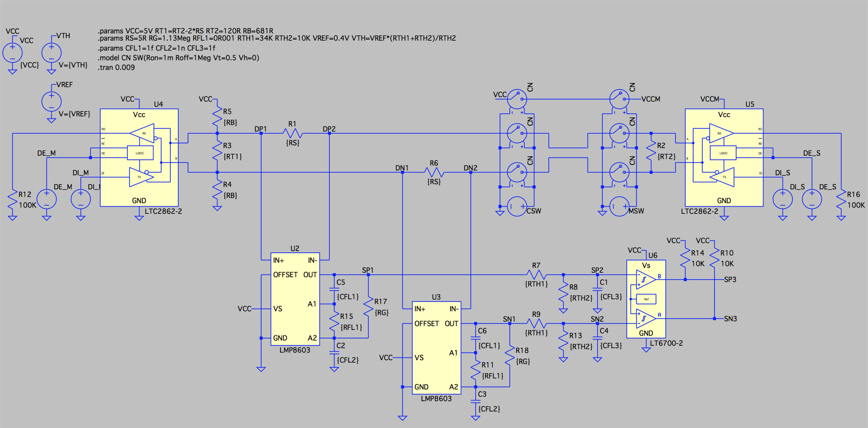Select resistor R13 symbol
Image resolution: width=868 pixels, height=428 pixels.
tap(563, 341)
